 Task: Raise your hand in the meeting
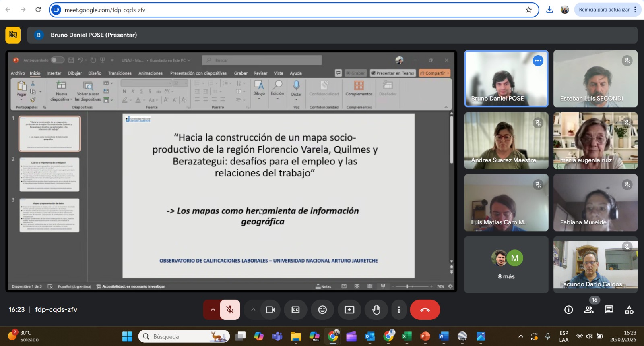coord(376,310)
